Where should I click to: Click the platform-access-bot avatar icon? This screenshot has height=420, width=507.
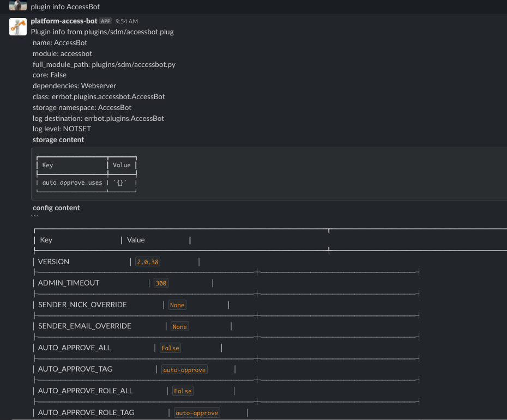[18, 27]
